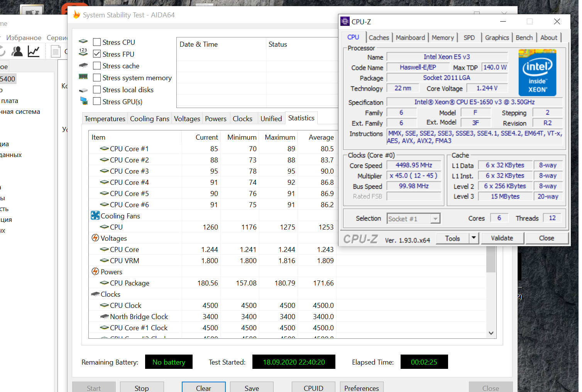Screen dimensions: 582x392
Task: Open the Избранное menu in AIDA64 main window
Action: tap(24, 37)
